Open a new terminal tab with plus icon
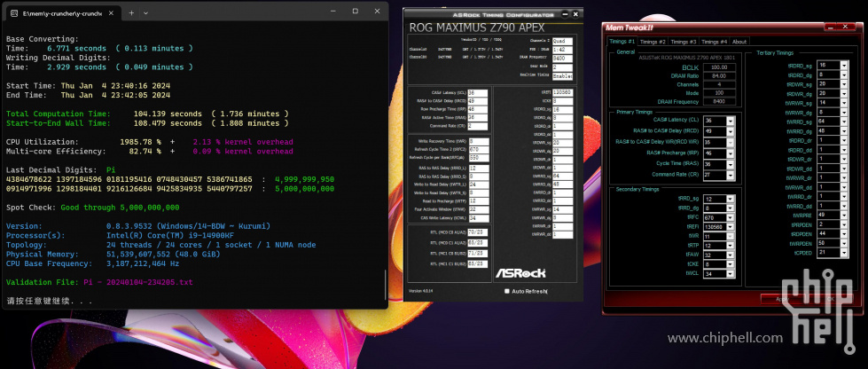Viewport: 868px width, 369px height. click(x=131, y=12)
